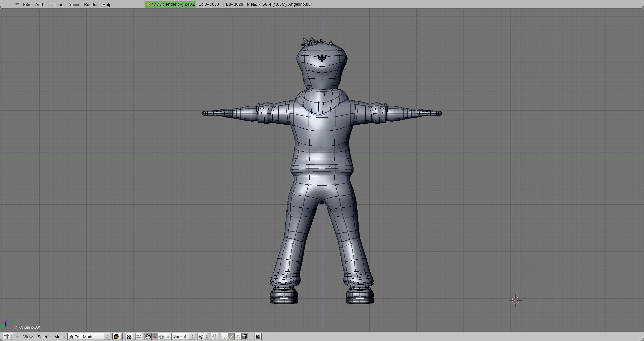The width and height of the screenshot is (644, 341).
Task: Open the Mesh menu in header
Action: [59, 337]
